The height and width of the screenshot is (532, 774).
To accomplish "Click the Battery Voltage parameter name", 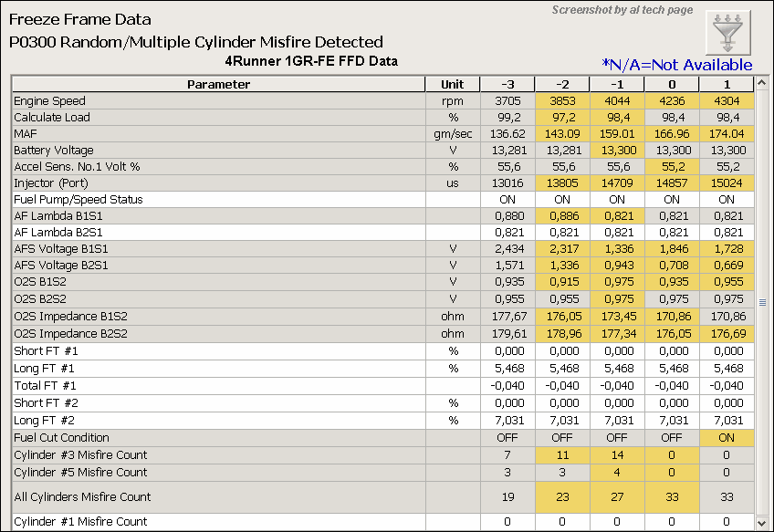I will [54, 151].
